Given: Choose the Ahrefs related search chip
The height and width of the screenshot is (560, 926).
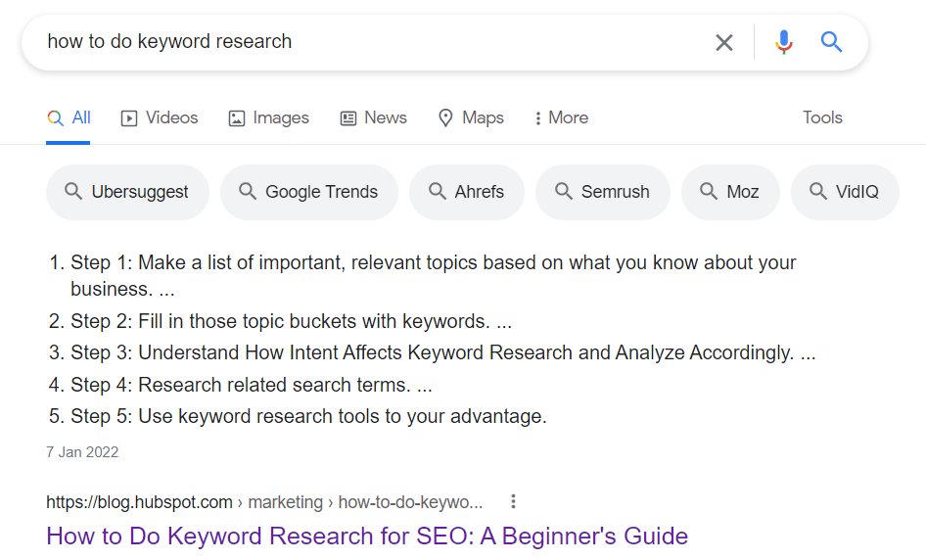Looking at the screenshot, I should [467, 192].
